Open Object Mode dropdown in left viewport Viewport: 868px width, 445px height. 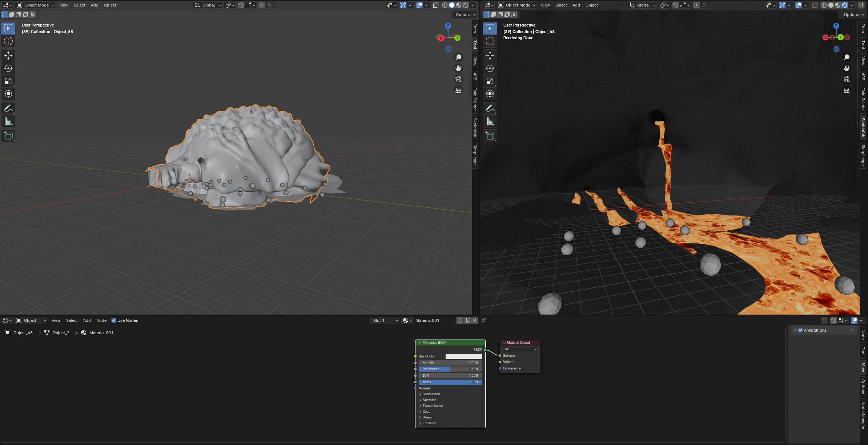tap(35, 5)
